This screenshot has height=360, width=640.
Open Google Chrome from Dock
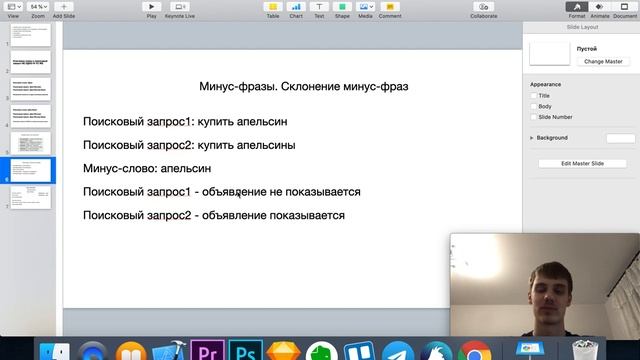tap(474, 351)
